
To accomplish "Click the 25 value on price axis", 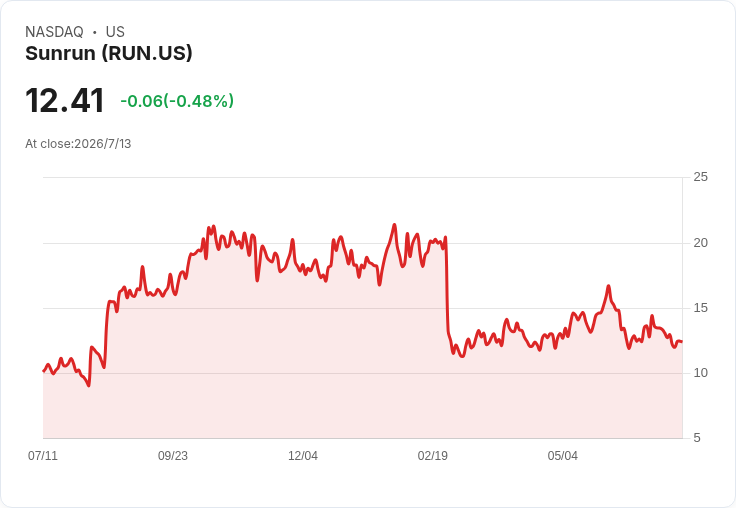I will [x=700, y=177].
